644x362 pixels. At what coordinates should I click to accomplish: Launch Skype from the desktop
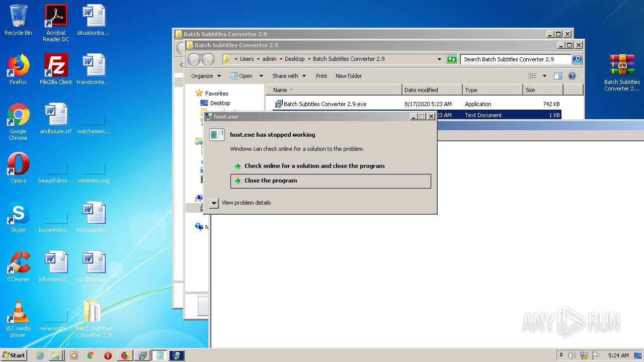click(18, 217)
